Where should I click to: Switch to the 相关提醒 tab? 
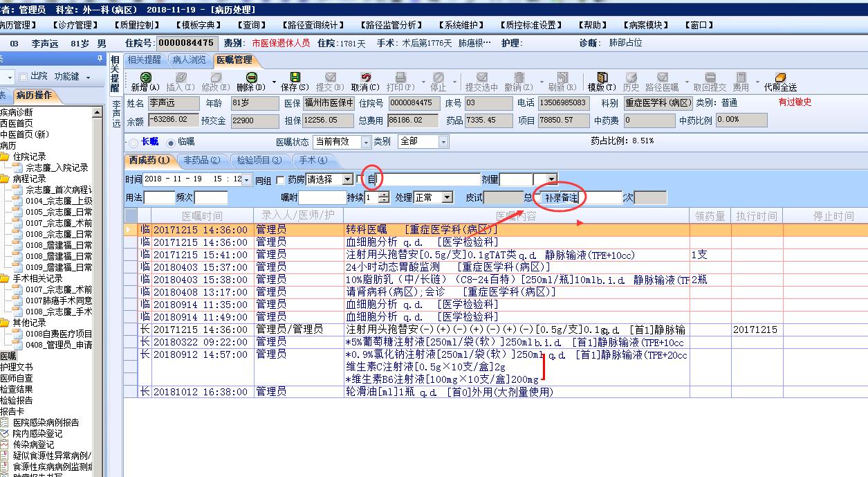pyautogui.click(x=144, y=60)
